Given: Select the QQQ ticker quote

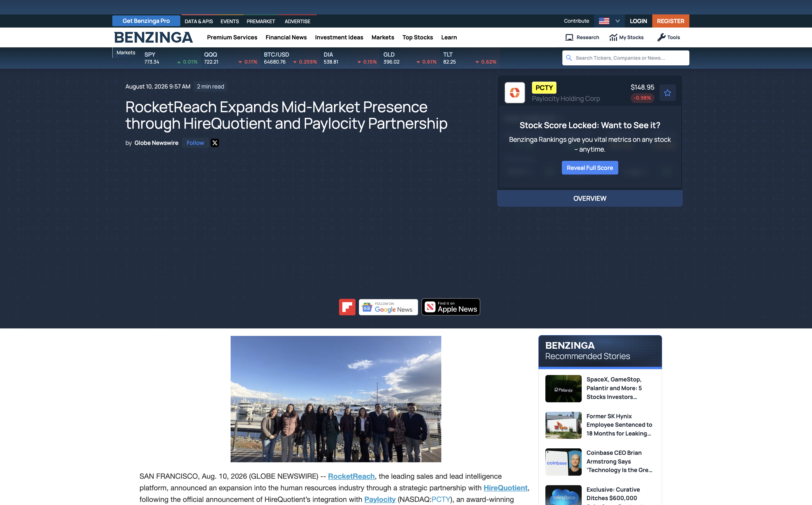Looking at the screenshot, I should click(x=231, y=58).
